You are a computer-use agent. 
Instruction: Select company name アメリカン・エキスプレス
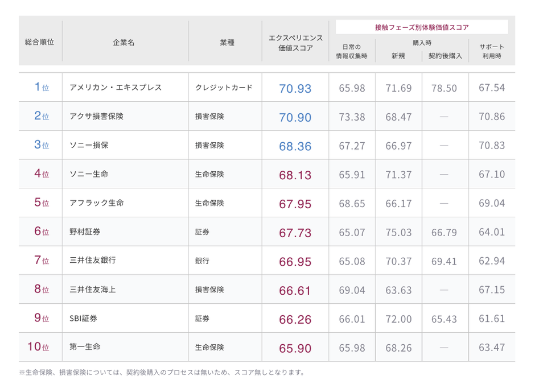[x=116, y=88]
